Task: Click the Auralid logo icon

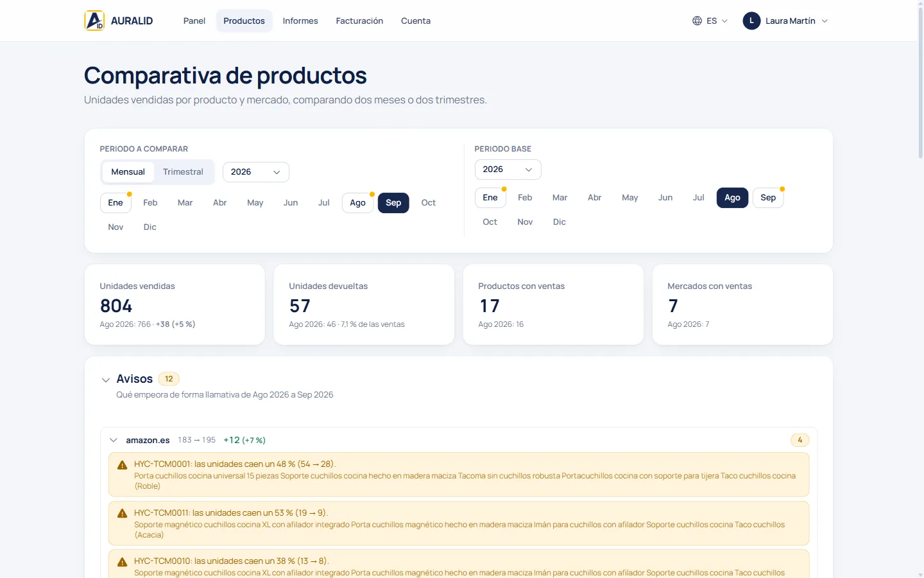Action: [x=94, y=21]
